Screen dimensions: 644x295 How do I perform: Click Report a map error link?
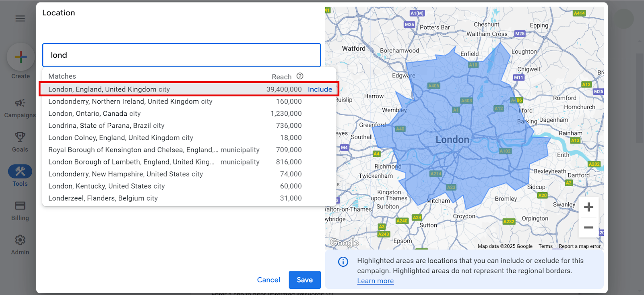coord(580,246)
